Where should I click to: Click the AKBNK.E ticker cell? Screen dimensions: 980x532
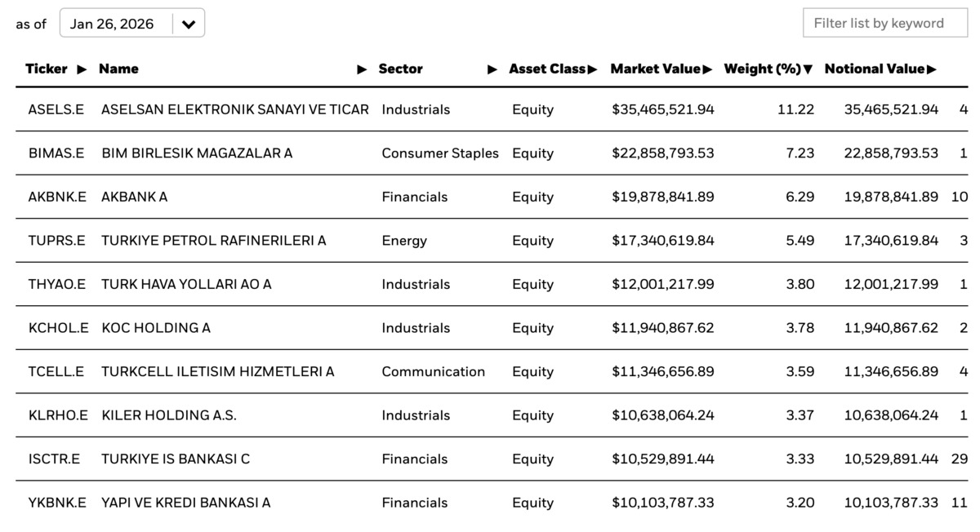pos(57,197)
